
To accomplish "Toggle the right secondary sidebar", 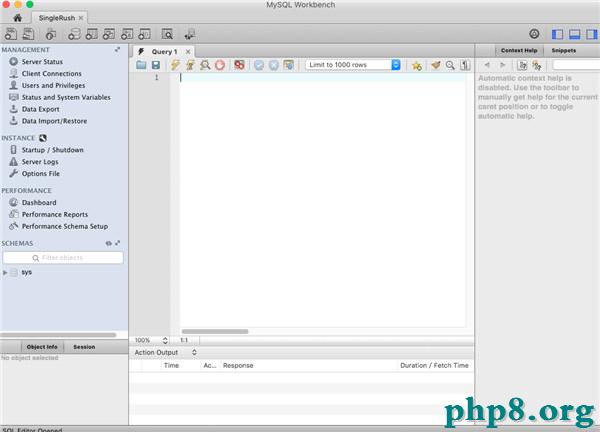I will 591,34.
